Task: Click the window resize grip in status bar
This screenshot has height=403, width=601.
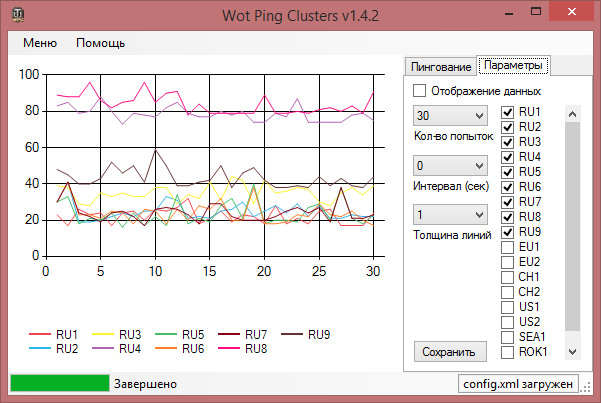Action: pos(585,387)
